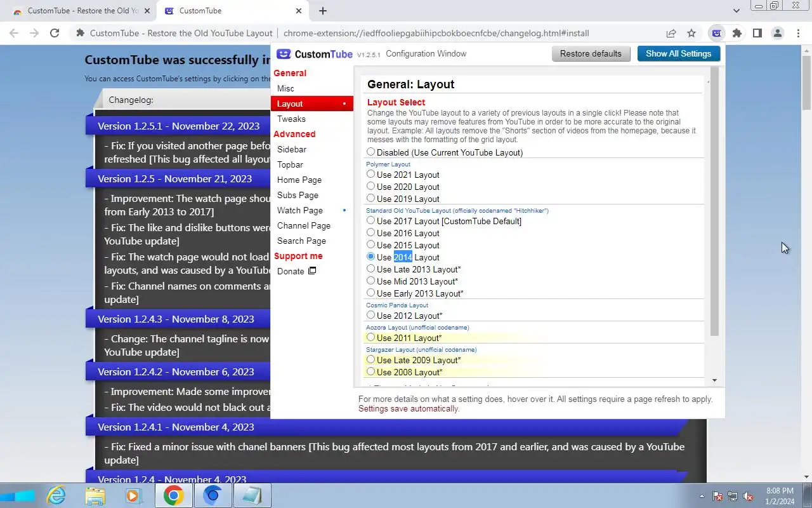Click Restore defaults button
812x508 pixels.
[591, 53]
